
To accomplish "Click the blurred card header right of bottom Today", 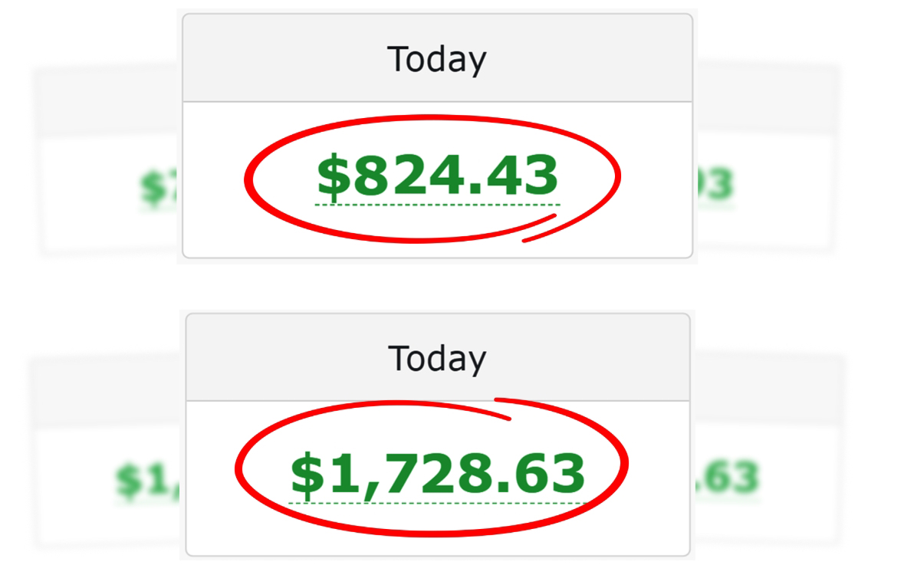I will (x=767, y=389).
